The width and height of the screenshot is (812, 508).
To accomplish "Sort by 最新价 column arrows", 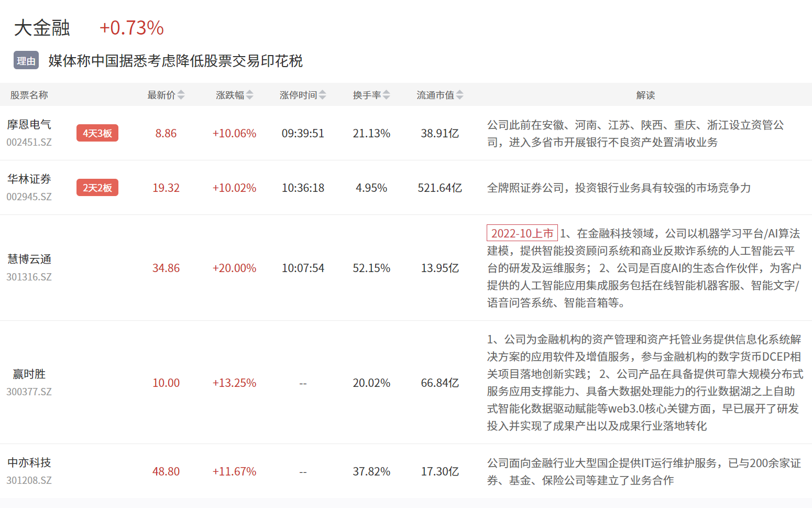I will pos(181,95).
